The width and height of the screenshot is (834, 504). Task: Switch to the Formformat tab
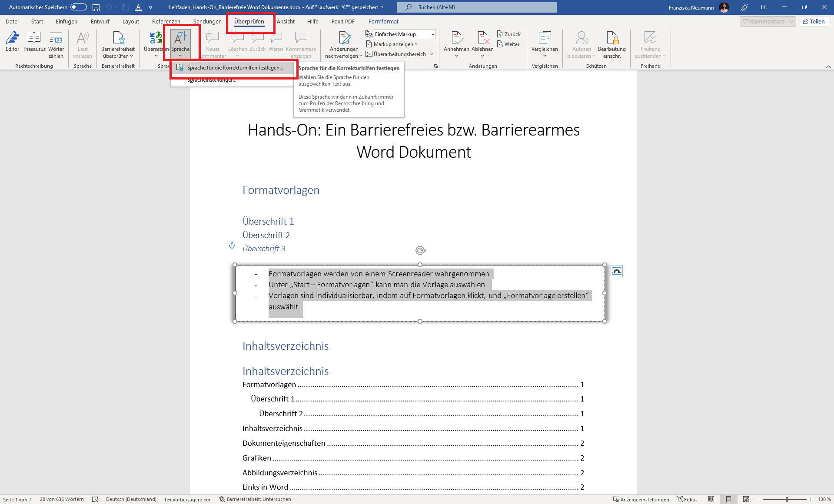pyautogui.click(x=383, y=21)
